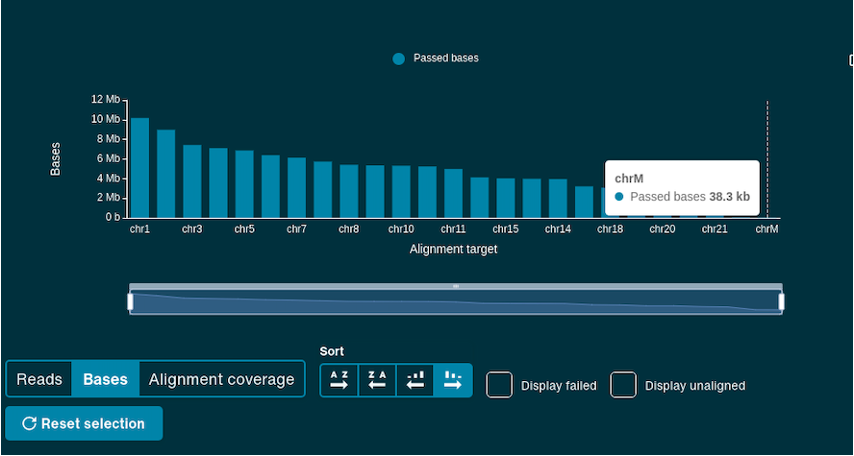The width and height of the screenshot is (854, 456).
Task: Click the Reset selection button
Action: coord(84,423)
